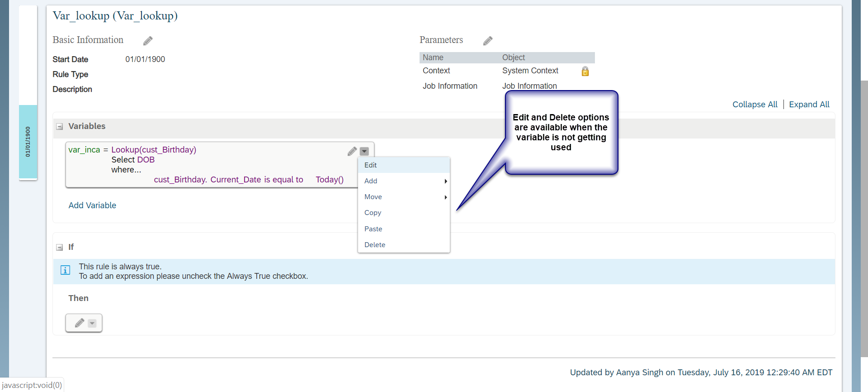This screenshot has height=392, width=868.
Task: Click the Var_lookup rule title
Action: (115, 16)
